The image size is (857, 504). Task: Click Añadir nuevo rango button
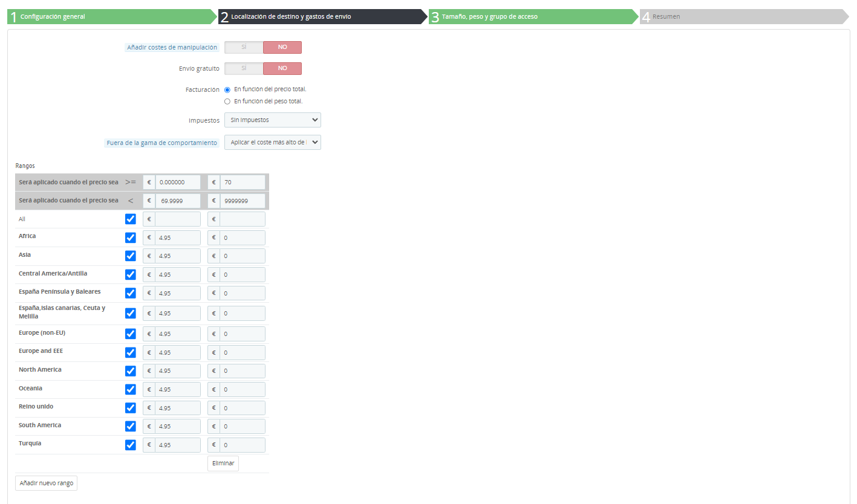pos(46,483)
